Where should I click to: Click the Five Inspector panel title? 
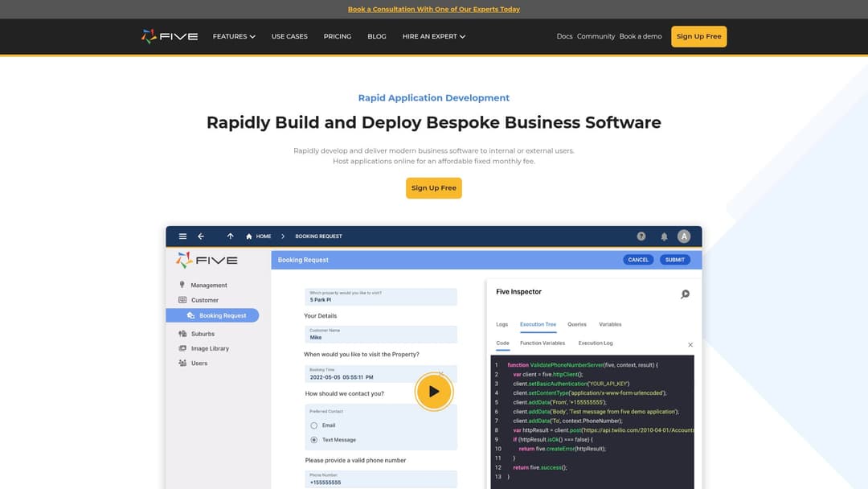[518, 292]
